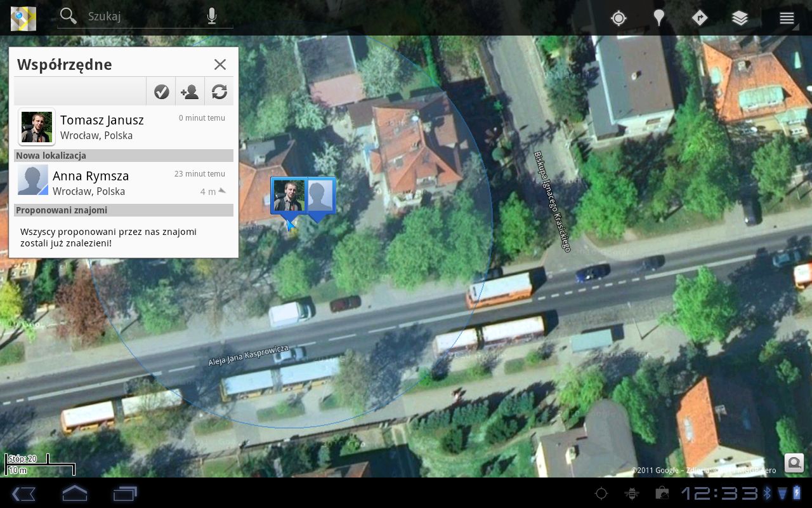This screenshot has height=508, width=812.
Task: Open the map layers menu
Action: point(740,18)
